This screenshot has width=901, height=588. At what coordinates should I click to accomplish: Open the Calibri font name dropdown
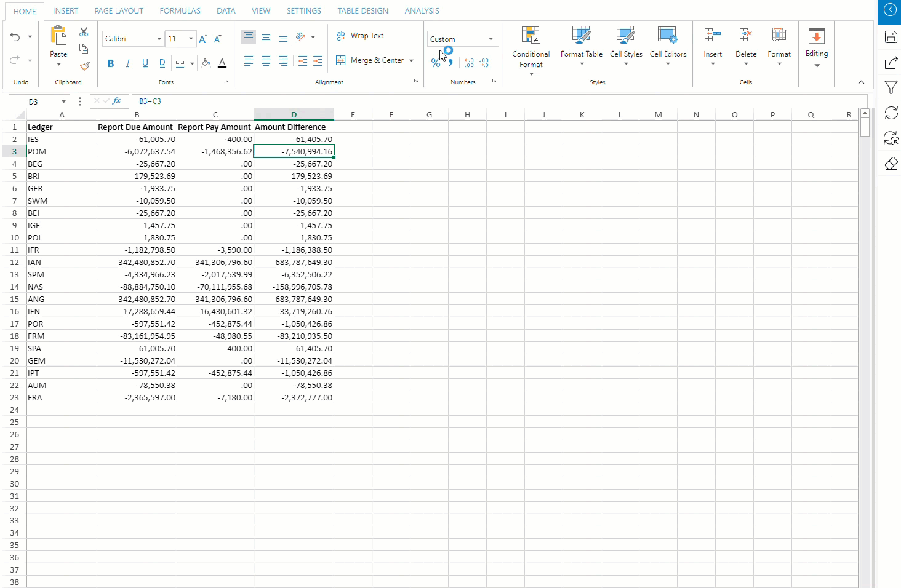point(159,39)
